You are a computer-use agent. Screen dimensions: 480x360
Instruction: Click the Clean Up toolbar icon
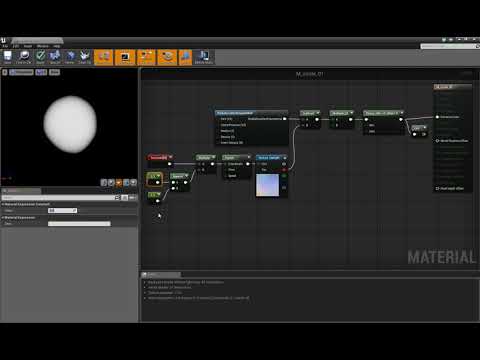coord(85,57)
